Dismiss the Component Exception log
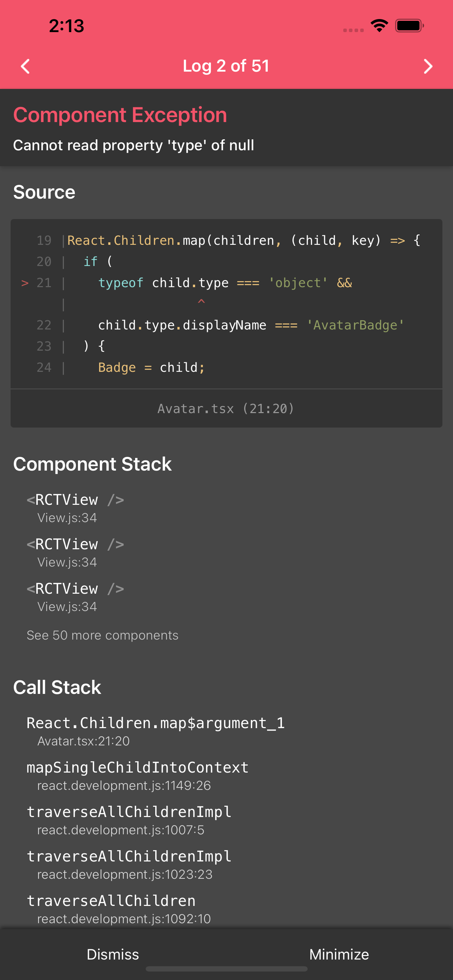The width and height of the screenshot is (453, 980). pyautogui.click(x=113, y=954)
